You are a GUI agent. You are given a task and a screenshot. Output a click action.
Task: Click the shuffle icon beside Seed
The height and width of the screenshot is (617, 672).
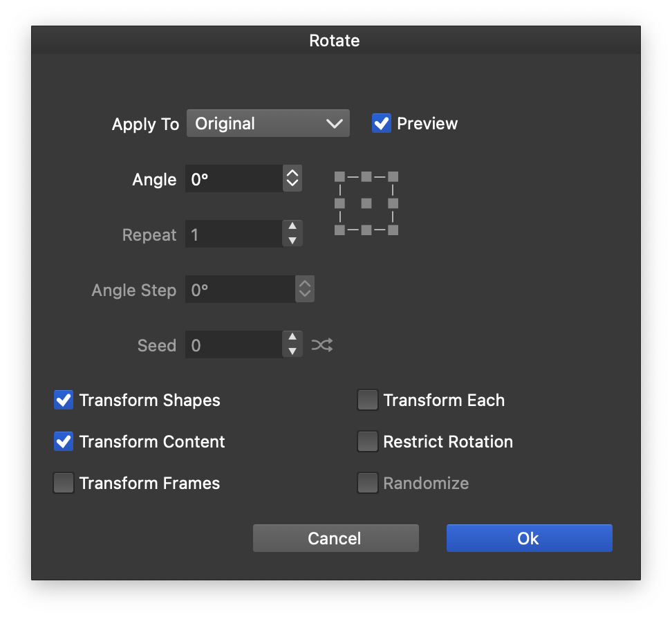[322, 345]
